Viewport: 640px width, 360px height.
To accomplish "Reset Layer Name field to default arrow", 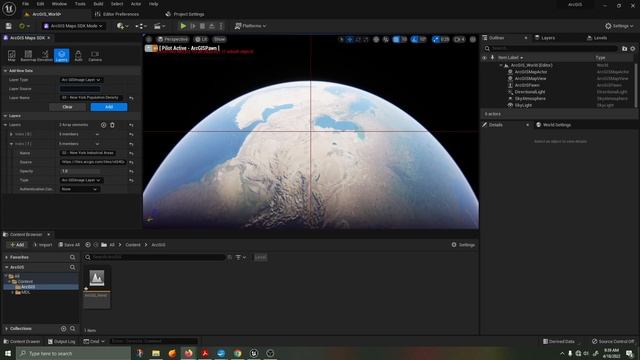I will [x=131, y=98].
